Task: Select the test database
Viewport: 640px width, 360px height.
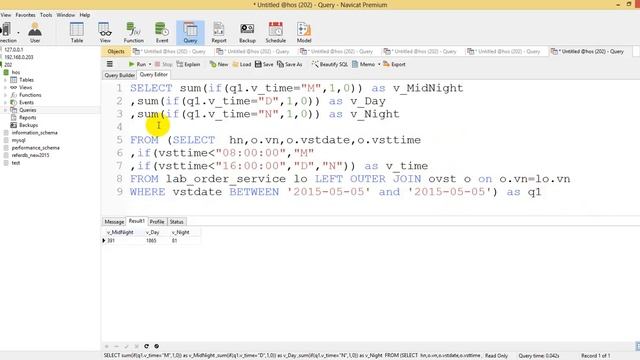Action: [x=16, y=163]
